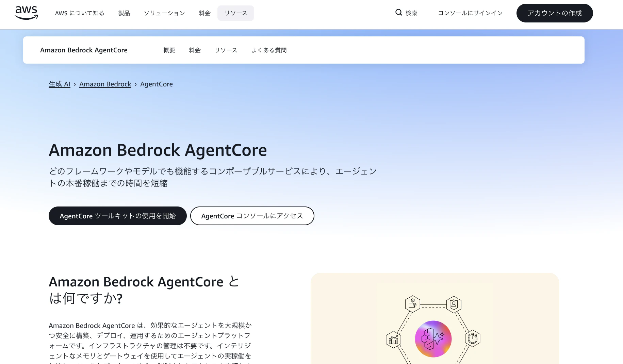Click AgentCore コンソールにアクセス button
Viewport: 623px width, 364px height.
point(252,216)
